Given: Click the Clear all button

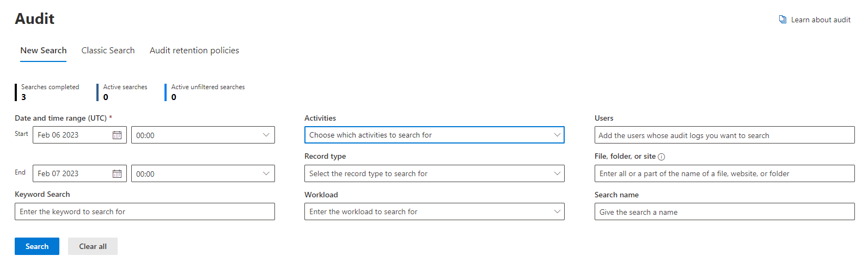Looking at the screenshot, I should point(93,246).
